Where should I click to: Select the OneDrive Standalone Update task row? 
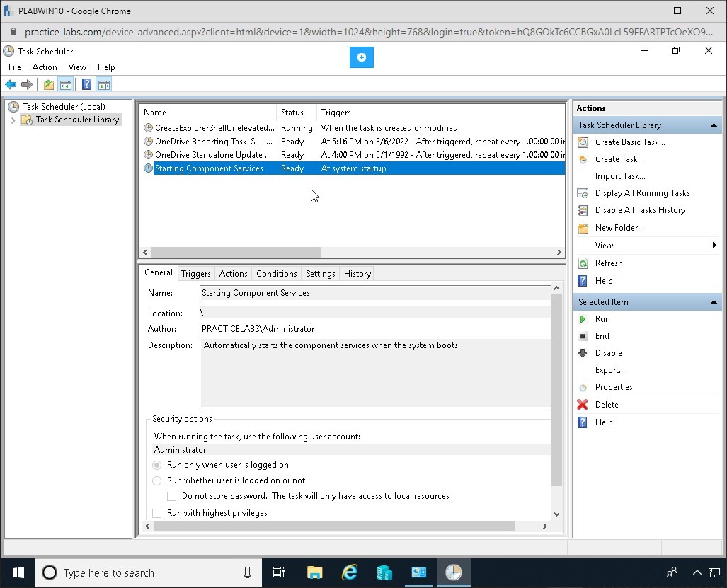353,155
